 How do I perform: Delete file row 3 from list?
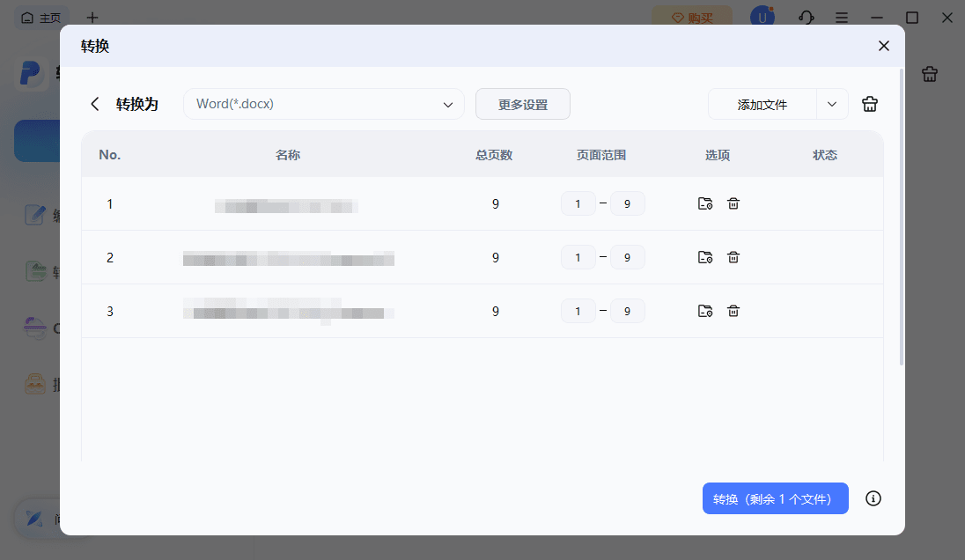tap(733, 311)
